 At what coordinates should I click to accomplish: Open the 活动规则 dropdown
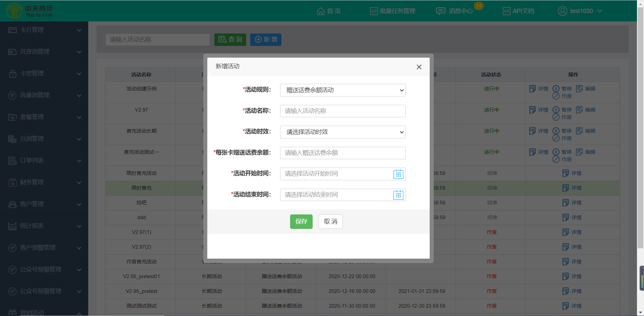(343, 90)
